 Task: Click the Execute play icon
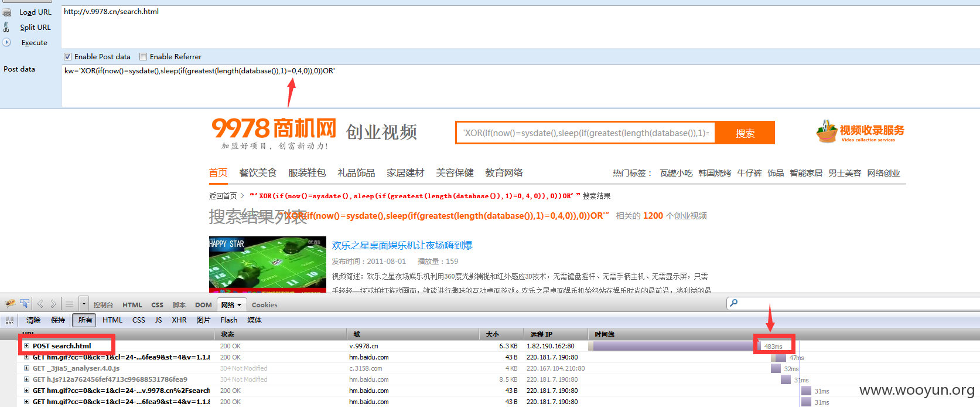tap(6, 42)
